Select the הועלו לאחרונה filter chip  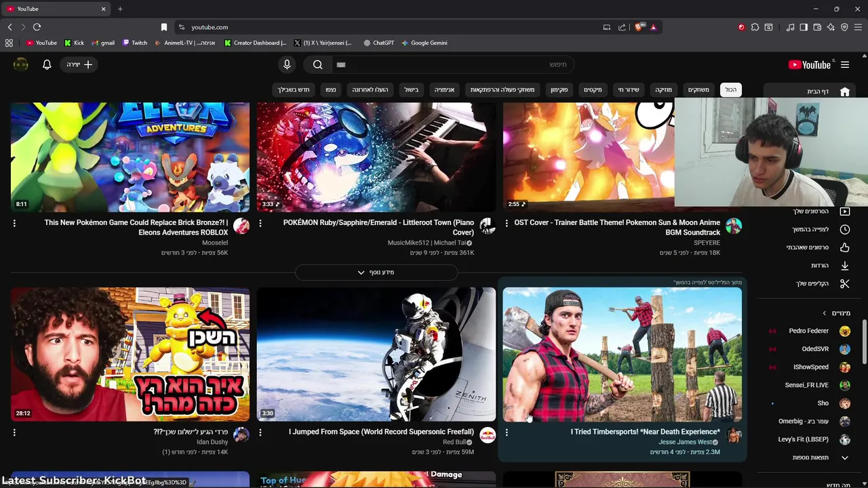pos(370,89)
